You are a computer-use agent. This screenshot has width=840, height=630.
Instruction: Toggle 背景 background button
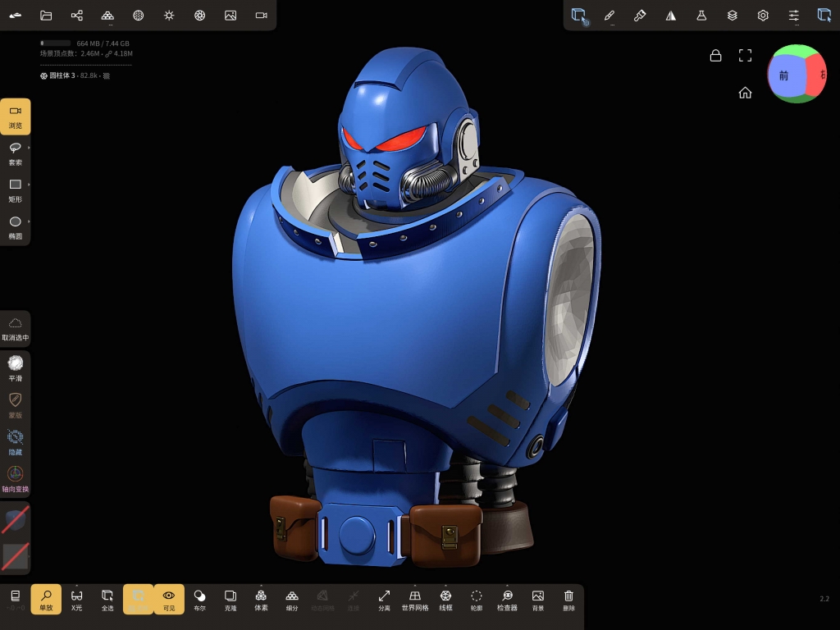tap(538, 600)
